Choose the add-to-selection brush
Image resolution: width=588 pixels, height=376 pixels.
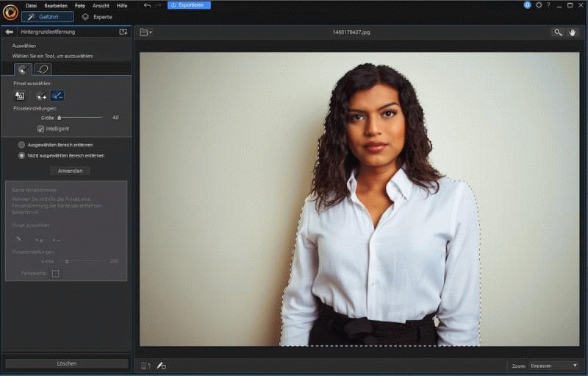pos(40,95)
